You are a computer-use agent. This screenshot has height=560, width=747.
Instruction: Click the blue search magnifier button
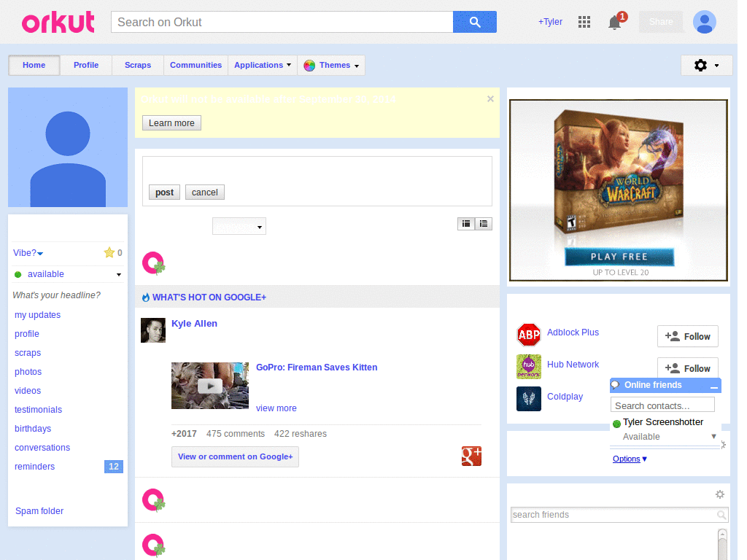point(474,22)
